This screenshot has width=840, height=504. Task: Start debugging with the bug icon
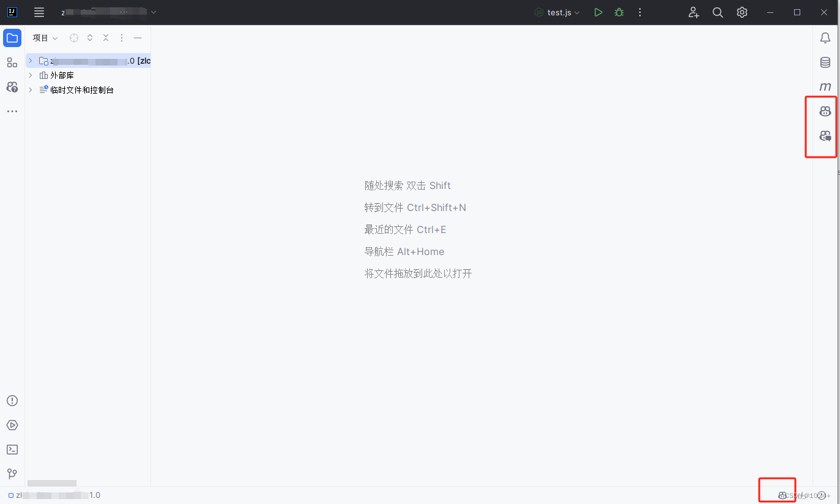click(x=619, y=12)
